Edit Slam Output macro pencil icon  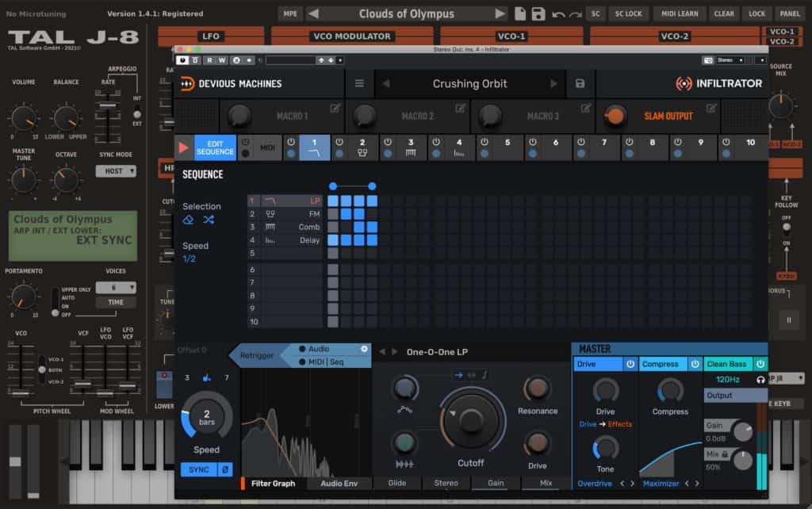(711, 108)
